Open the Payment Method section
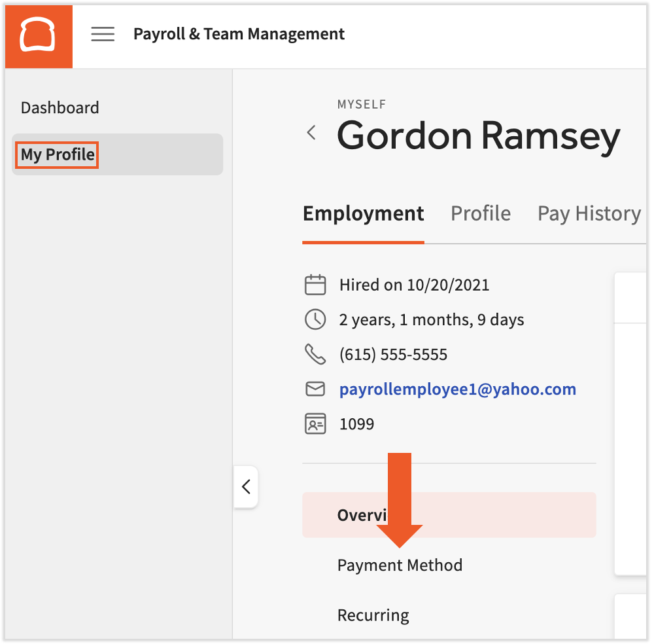Viewport: 654px width, 644px height. (x=400, y=565)
